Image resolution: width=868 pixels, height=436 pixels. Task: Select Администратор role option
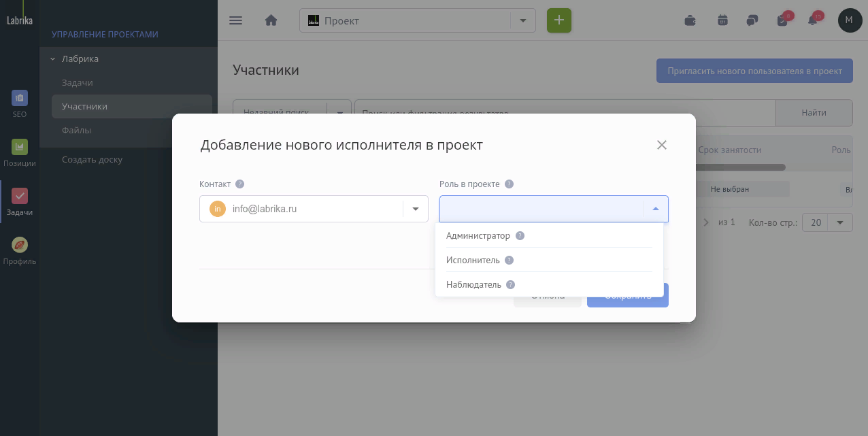point(549,235)
